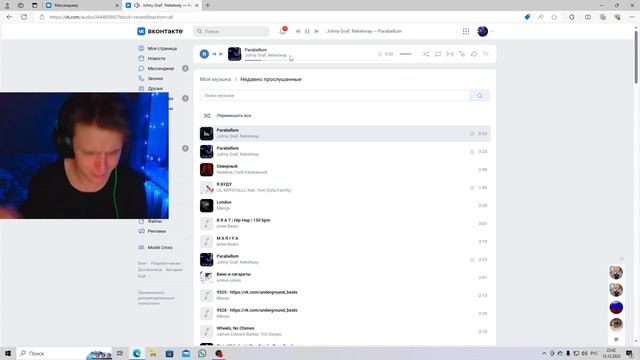Reload the page in browser
The image size is (640, 360).
pos(24,17)
